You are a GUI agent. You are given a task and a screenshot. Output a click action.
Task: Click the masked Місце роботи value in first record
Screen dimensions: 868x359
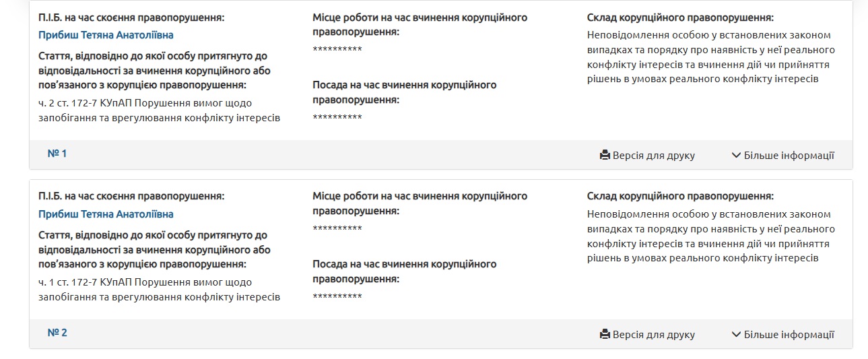click(x=337, y=50)
